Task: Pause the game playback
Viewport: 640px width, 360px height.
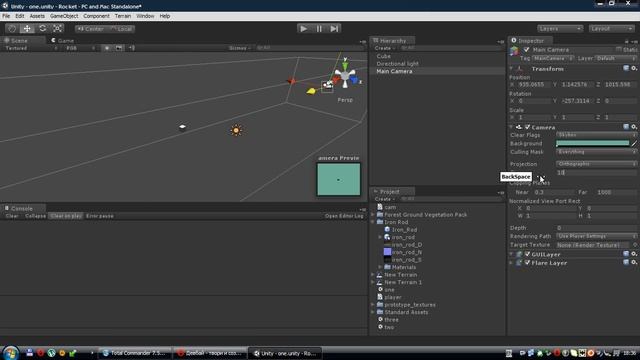Action: (x=319, y=29)
